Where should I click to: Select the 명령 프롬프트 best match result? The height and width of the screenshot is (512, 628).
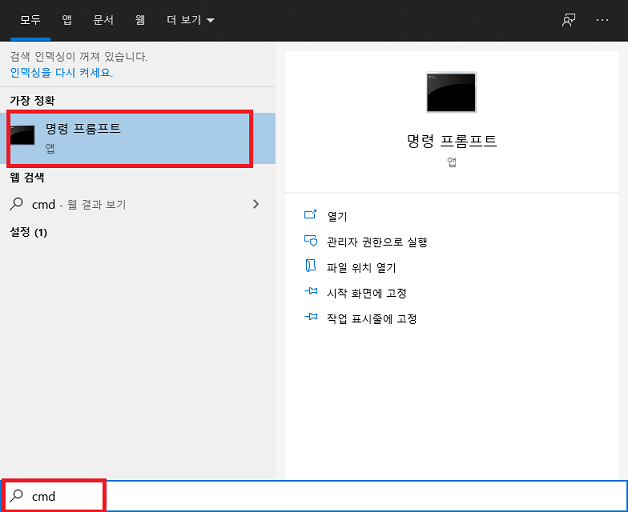(x=138, y=139)
